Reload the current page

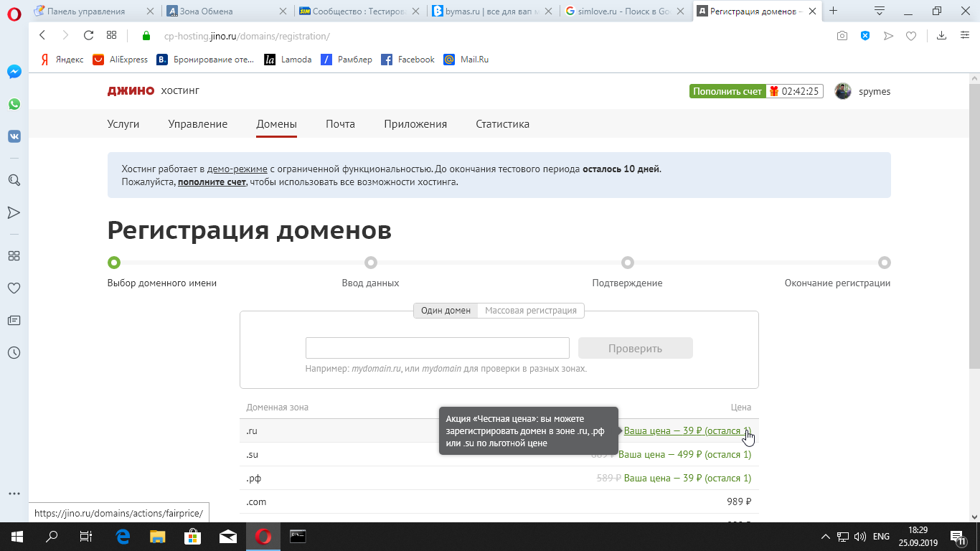click(88, 36)
